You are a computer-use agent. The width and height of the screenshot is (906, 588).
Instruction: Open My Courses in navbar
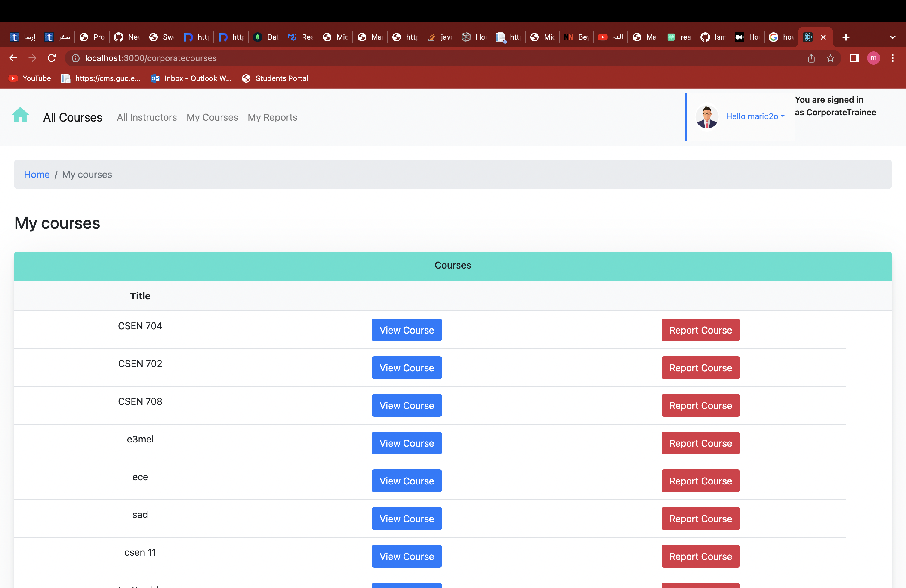pos(212,117)
